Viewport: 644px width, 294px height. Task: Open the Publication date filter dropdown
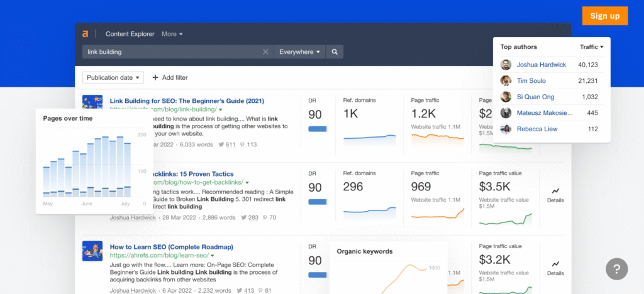click(x=113, y=77)
